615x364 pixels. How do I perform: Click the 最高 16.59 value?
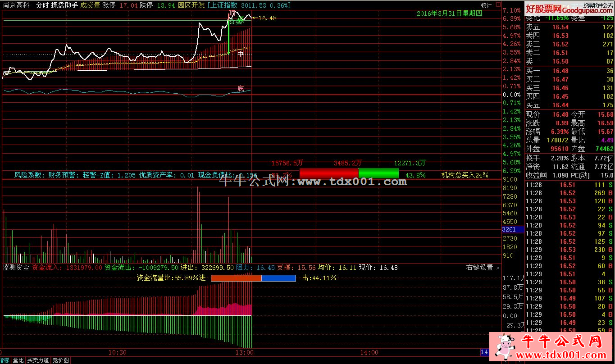coord(605,123)
